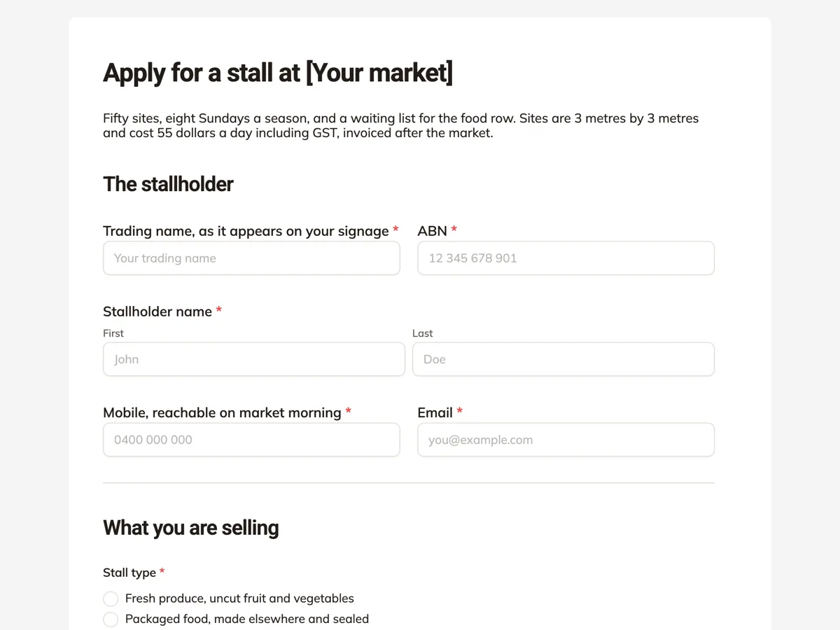Screen dimensions: 840x630
Task: Click the 'Email' label text
Action: click(435, 413)
